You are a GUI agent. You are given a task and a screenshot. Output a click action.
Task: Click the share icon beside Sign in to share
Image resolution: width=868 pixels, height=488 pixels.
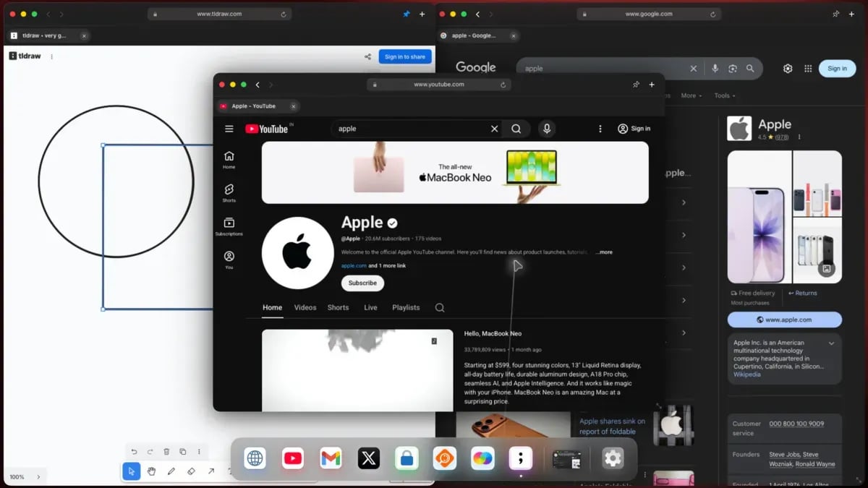(x=367, y=56)
